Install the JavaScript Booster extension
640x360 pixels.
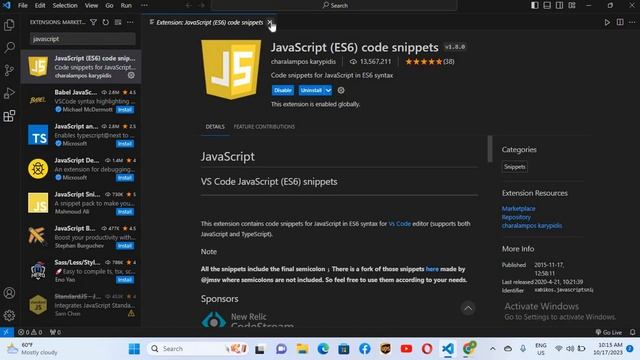[124, 246]
